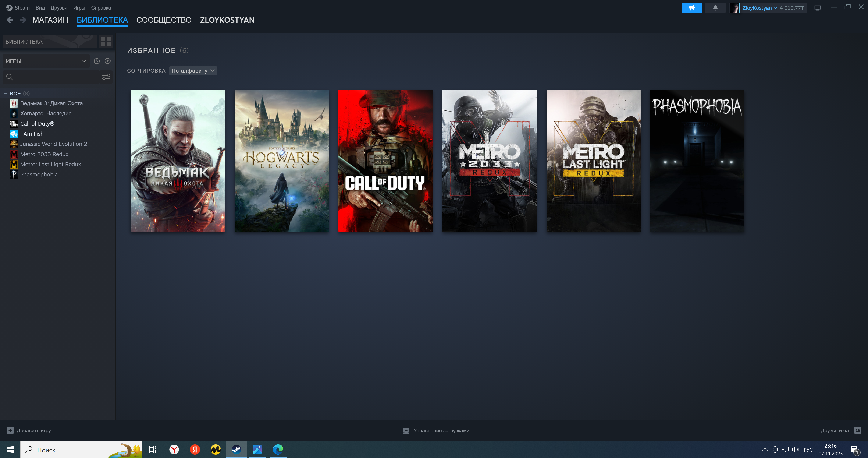This screenshot has height=458, width=868.
Task: Click the Hogwarts Legacy list icon
Action: (14, 113)
